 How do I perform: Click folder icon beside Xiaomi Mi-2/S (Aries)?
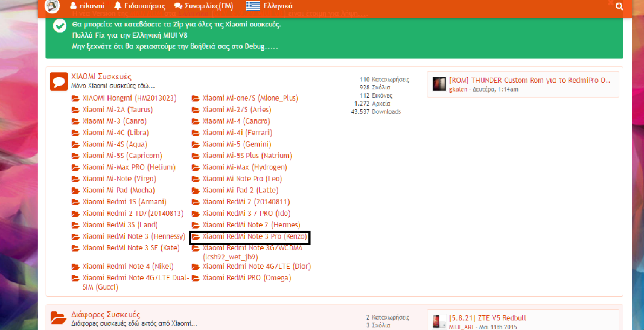click(196, 110)
